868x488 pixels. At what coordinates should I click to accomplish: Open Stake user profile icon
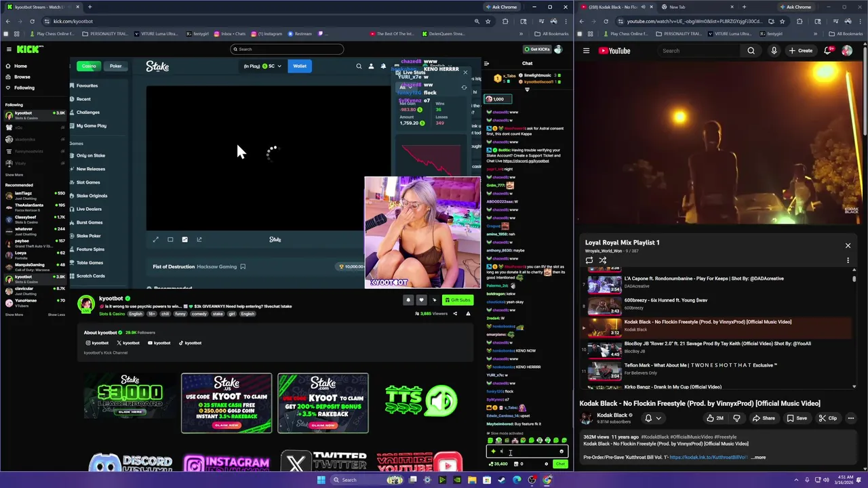(371, 66)
